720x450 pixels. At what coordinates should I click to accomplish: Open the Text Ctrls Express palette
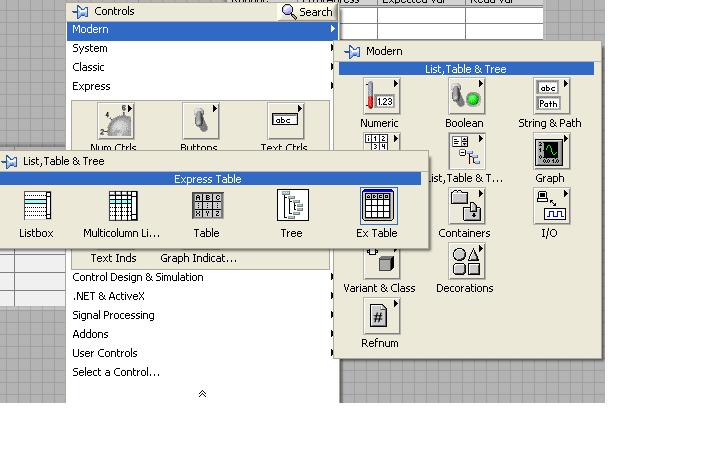[x=285, y=121]
